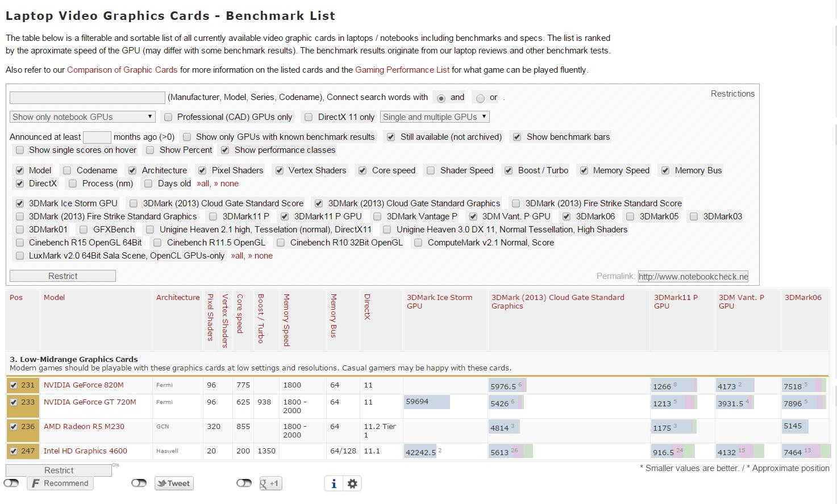This screenshot has height=504, width=837.
Task: Uncheck the 3DMark Ice Storm GPU benchmark
Action: pyautogui.click(x=20, y=203)
